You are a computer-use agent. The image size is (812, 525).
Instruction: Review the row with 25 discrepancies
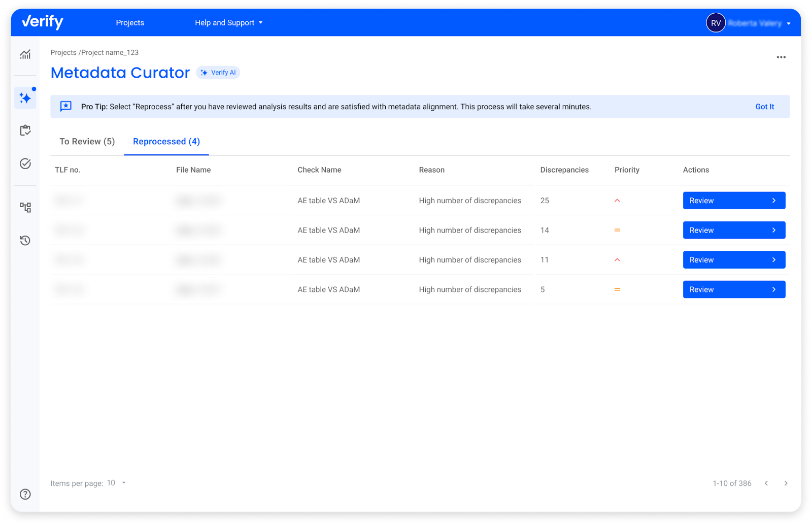pyautogui.click(x=734, y=200)
